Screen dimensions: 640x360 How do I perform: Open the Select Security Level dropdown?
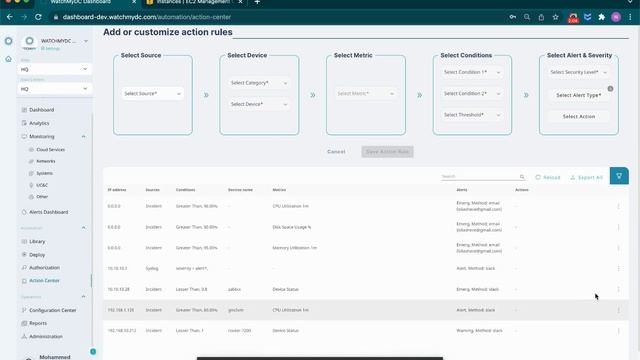(x=578, y=72)
